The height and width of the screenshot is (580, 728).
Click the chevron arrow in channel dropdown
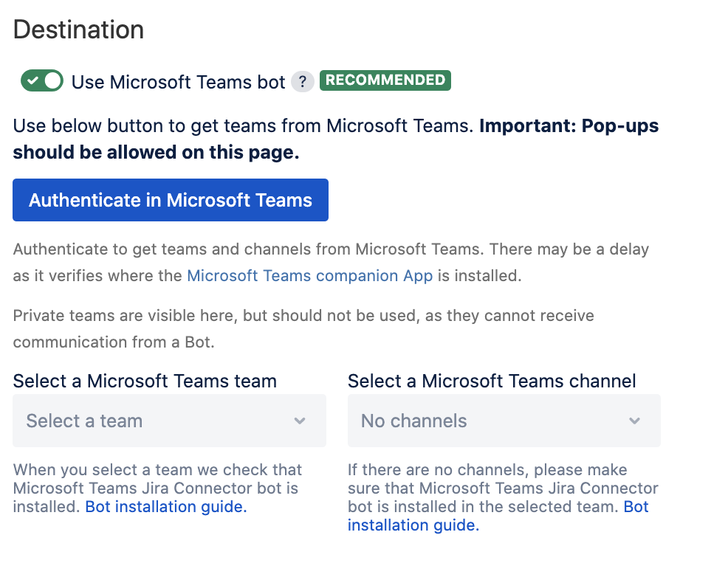click(x=634, y=421)
